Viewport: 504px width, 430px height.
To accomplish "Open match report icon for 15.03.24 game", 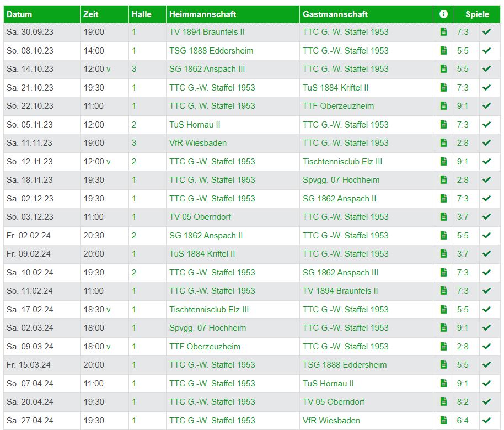I will pos(443,365).
